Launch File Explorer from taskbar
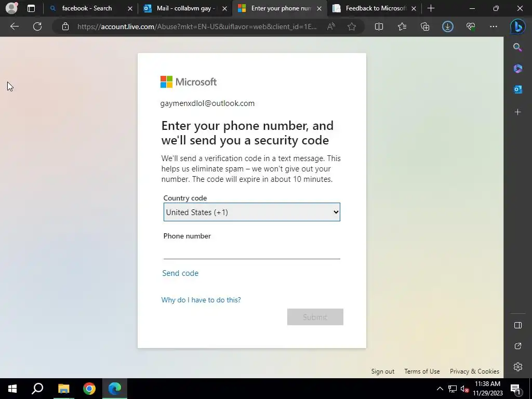The width and height of the screenshot is (532, 399). click(63, 389)
